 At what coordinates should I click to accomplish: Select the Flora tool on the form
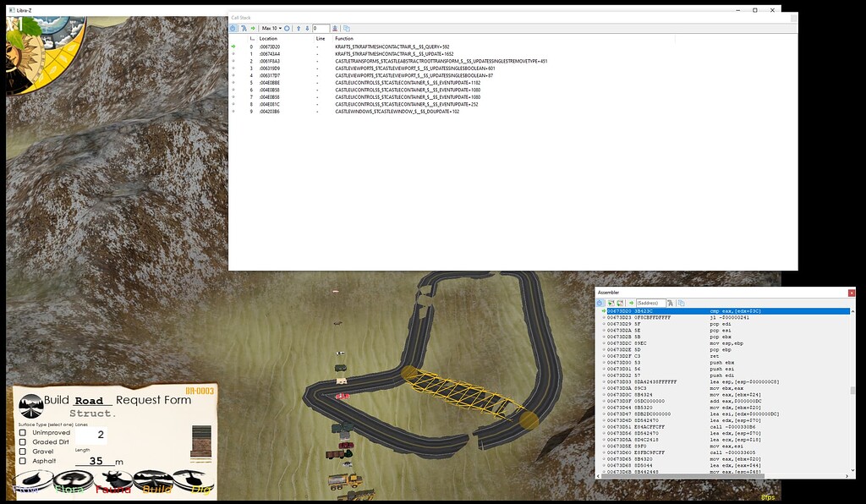[x=72, y=479]
